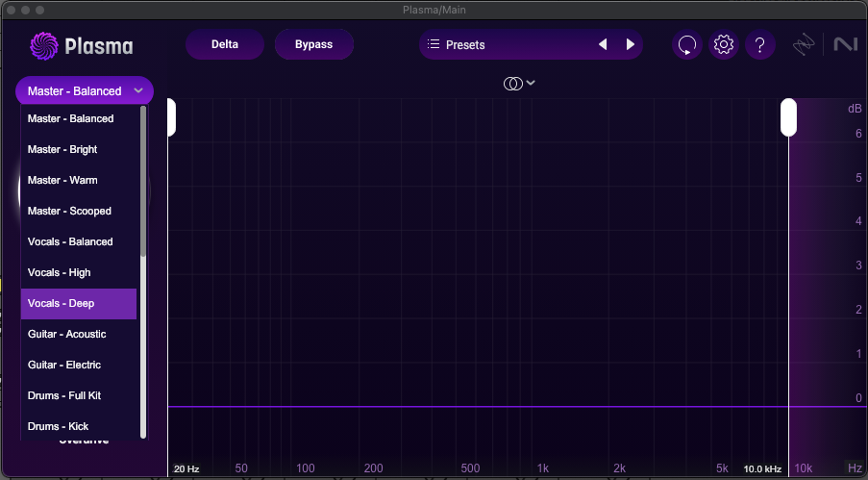This screenshot has width=868, height=480.
Task: Click the stereo overlapping circles icon
Action: [512, 84]
